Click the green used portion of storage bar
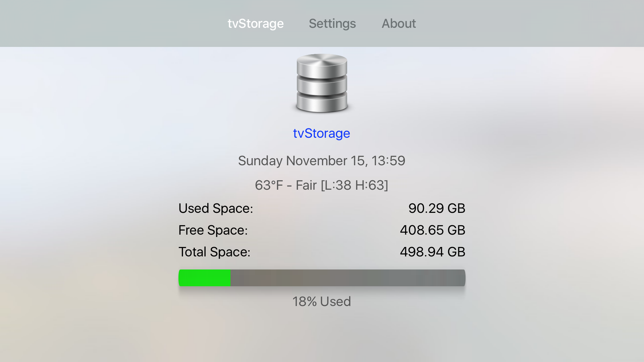The image size is (644, 362). click(204, 278)
